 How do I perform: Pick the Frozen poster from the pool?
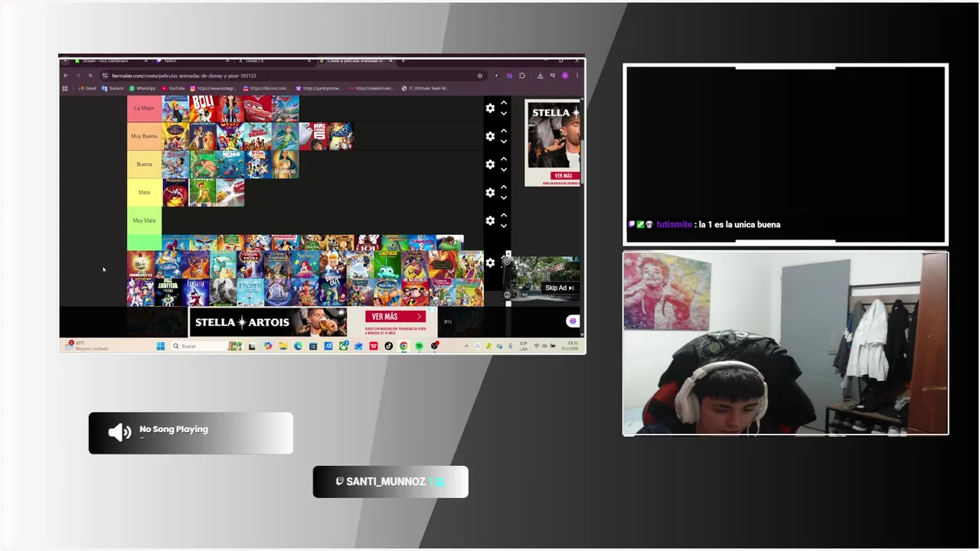point(250,292)
